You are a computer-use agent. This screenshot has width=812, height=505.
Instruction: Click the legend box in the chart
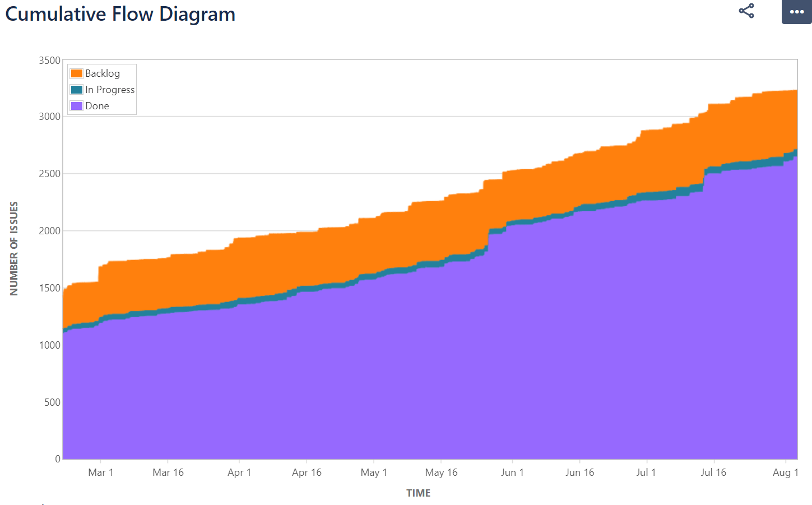click(x=101, y=89)
